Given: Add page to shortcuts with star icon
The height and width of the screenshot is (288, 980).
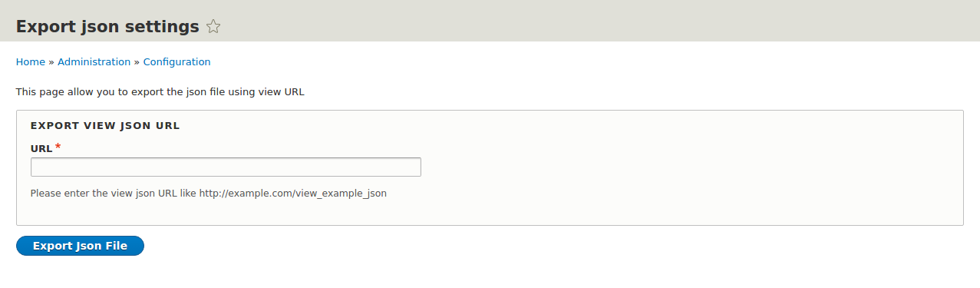Looking at the screenshot, I should click(213, 27).
